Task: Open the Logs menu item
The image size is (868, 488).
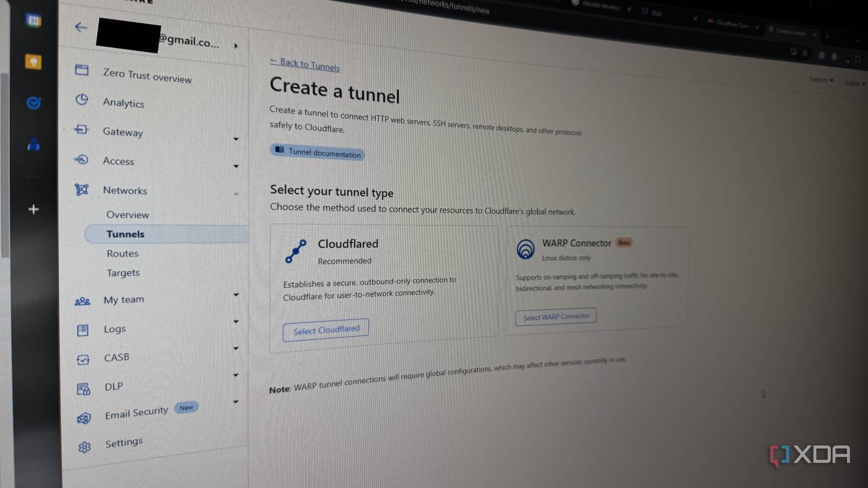Action: point(114,329)
